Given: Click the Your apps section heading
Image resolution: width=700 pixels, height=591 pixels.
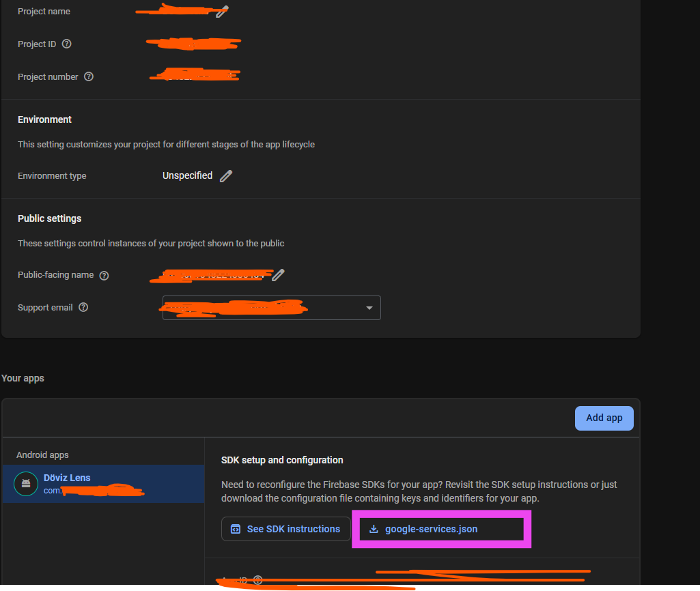Looking at the screenshot, I should [23, 378].
